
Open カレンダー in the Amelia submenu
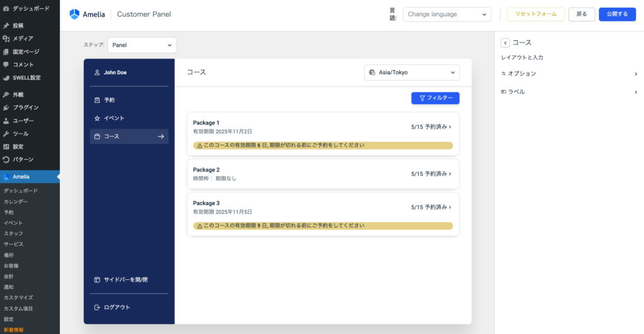pos(16,201)
